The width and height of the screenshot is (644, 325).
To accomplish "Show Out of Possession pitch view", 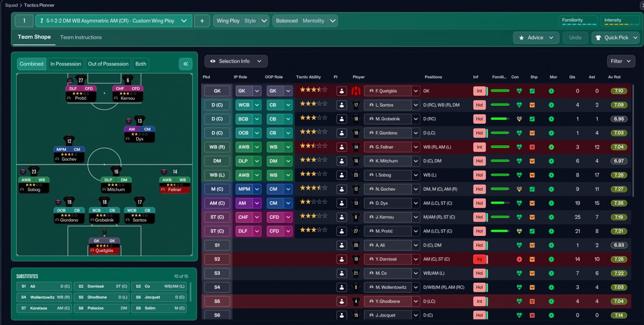I will (108, 64).
